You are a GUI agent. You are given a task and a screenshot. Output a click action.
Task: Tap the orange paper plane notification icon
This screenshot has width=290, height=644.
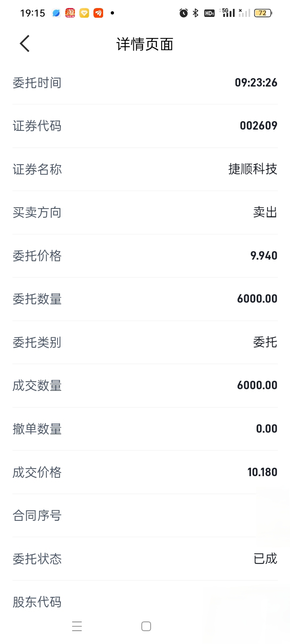pyautogui.click(x=98, y=13)
